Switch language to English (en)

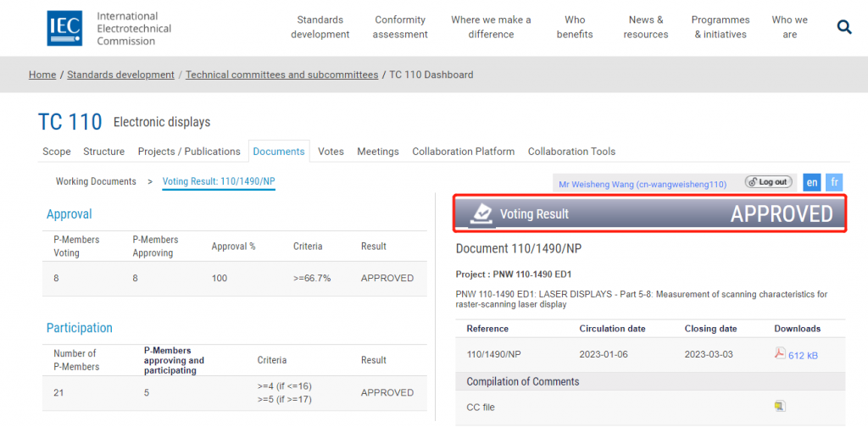[x=812, y=182]
